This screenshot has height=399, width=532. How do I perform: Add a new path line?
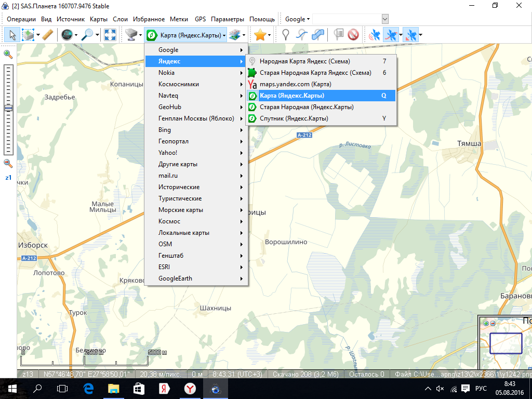point(302,35)
